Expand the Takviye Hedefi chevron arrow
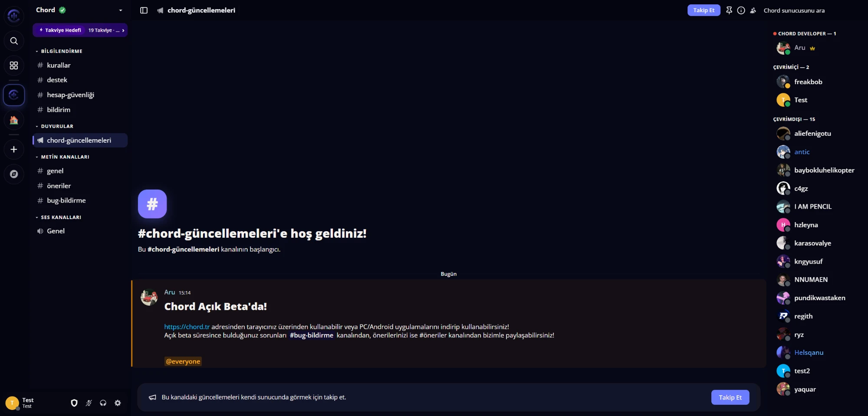Screen dimensions: 868x416 (123, 30)
